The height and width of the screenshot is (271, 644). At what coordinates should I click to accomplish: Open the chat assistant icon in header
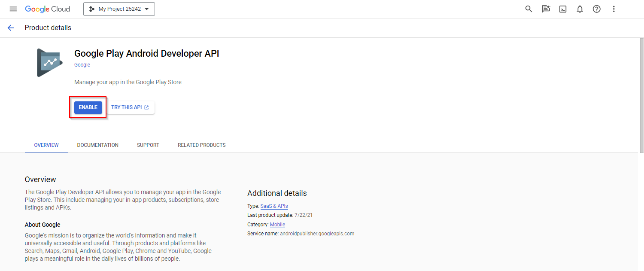(546, 9)
